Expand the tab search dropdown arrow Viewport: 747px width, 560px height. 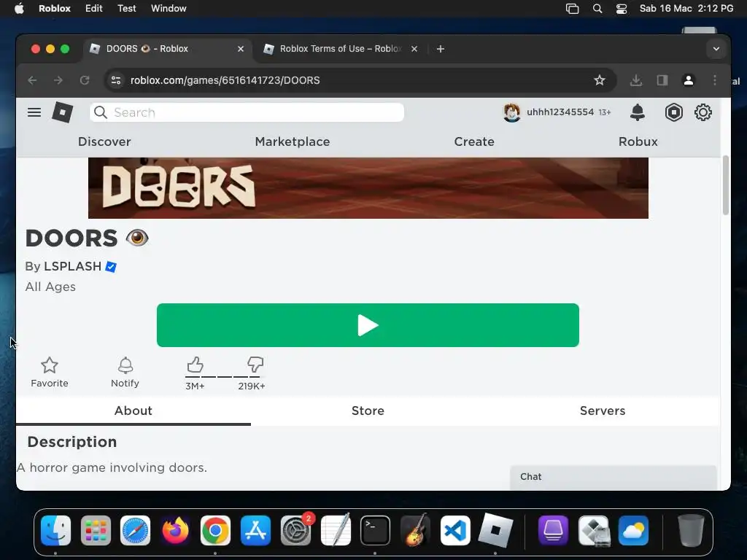click(716, 49)
